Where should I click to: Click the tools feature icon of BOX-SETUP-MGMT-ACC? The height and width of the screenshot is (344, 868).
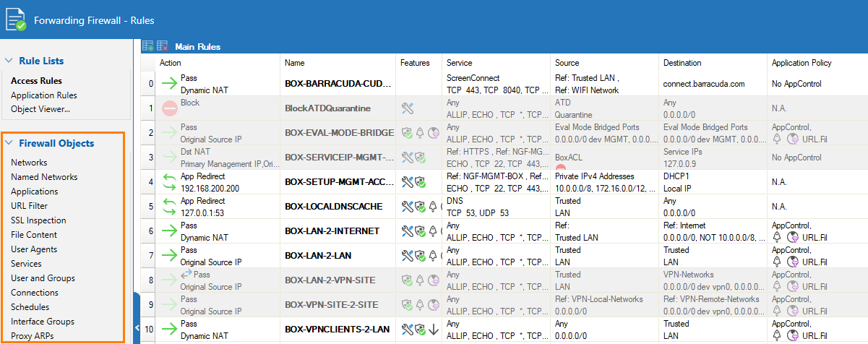408,182
